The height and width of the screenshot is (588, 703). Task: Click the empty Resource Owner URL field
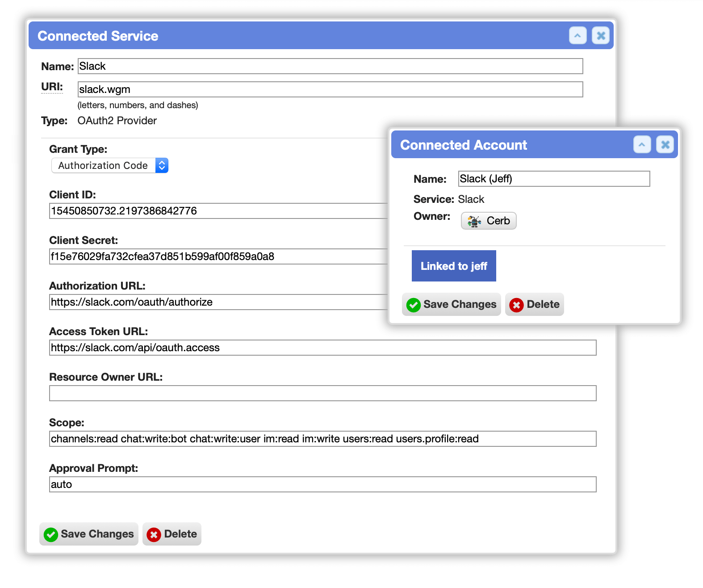click(323, 393)
